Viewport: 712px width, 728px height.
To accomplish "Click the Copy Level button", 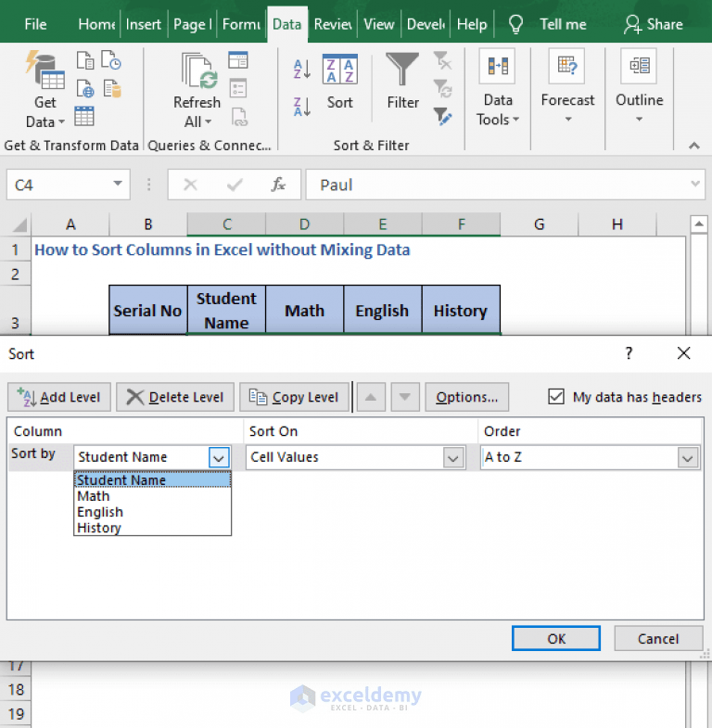I will click(294, 397).
